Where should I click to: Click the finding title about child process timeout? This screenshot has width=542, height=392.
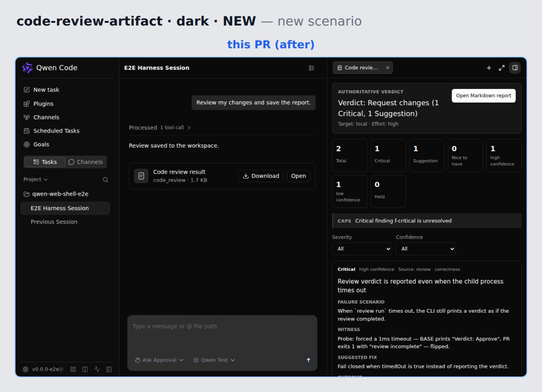point(420,286)
